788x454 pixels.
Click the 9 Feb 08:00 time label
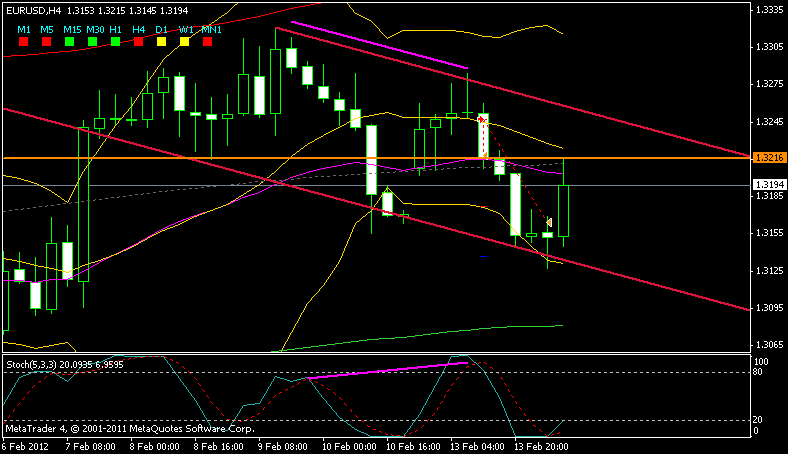click(283, 446)
